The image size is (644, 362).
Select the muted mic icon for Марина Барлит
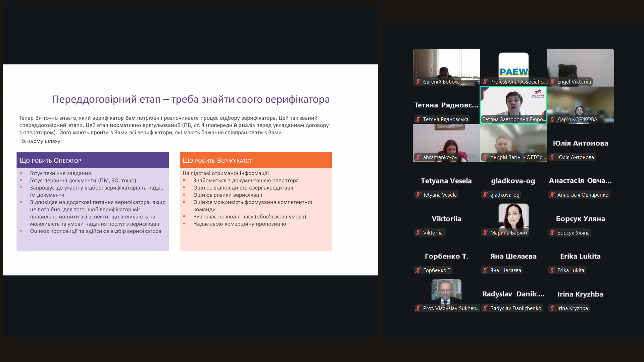pyautogui.click(x=485, y=232)
